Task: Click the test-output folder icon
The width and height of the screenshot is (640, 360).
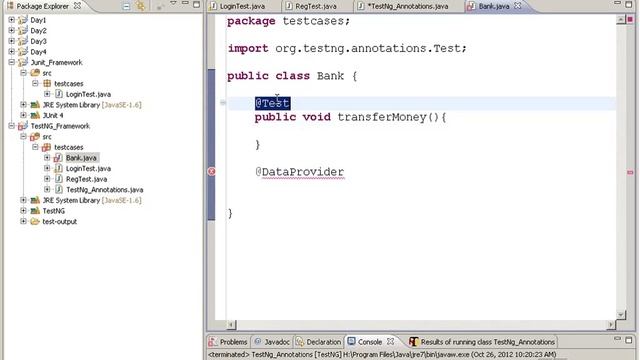Action: tap(35, 222)
